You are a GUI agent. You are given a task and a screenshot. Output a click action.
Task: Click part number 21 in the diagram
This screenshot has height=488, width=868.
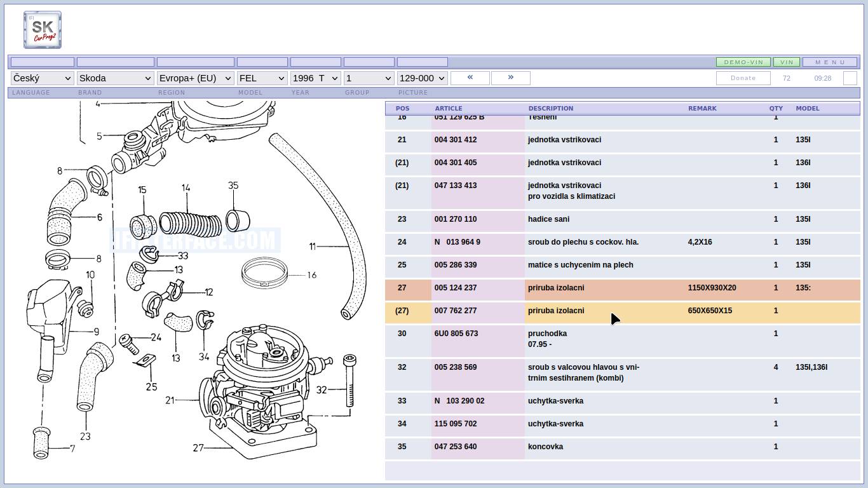[170, 400]
